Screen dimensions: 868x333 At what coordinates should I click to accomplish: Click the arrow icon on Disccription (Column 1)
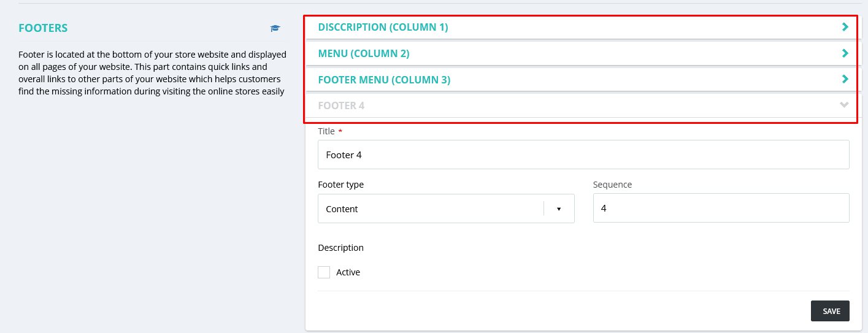pos(845,27)
